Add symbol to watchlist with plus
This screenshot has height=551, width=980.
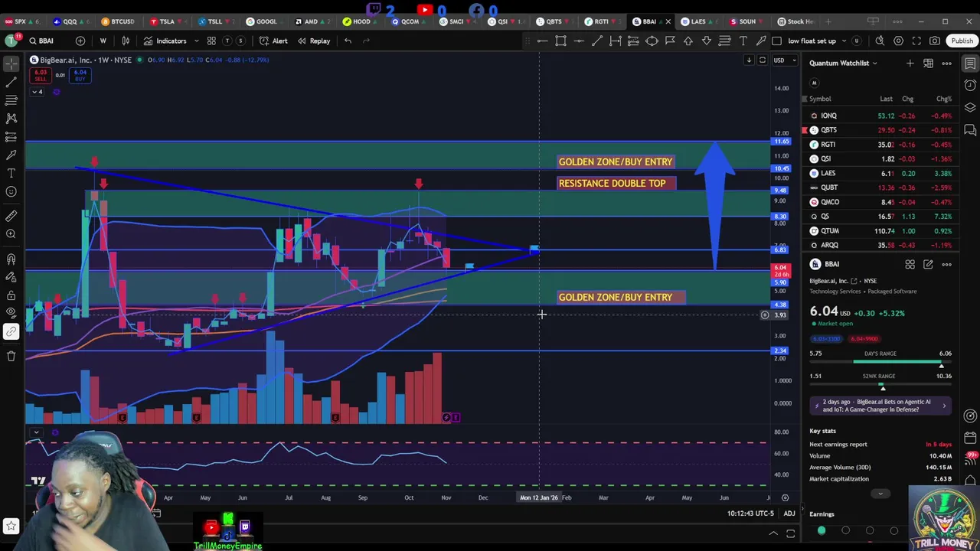[910, 63]
